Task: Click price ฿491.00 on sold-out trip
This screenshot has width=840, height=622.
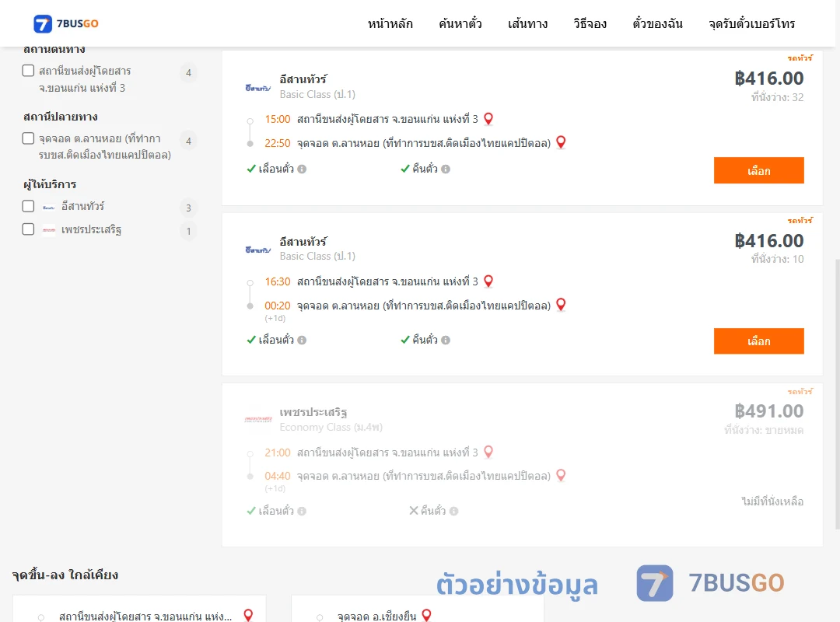Action: tap(768, 411)
